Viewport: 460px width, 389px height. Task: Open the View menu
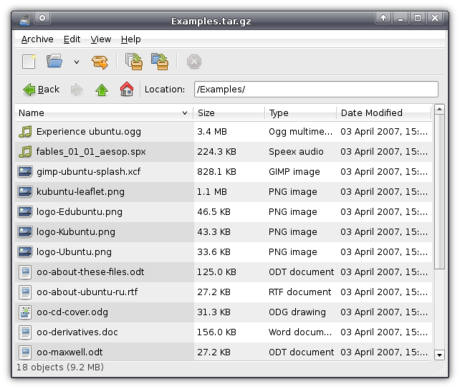[x=101, y=39]
